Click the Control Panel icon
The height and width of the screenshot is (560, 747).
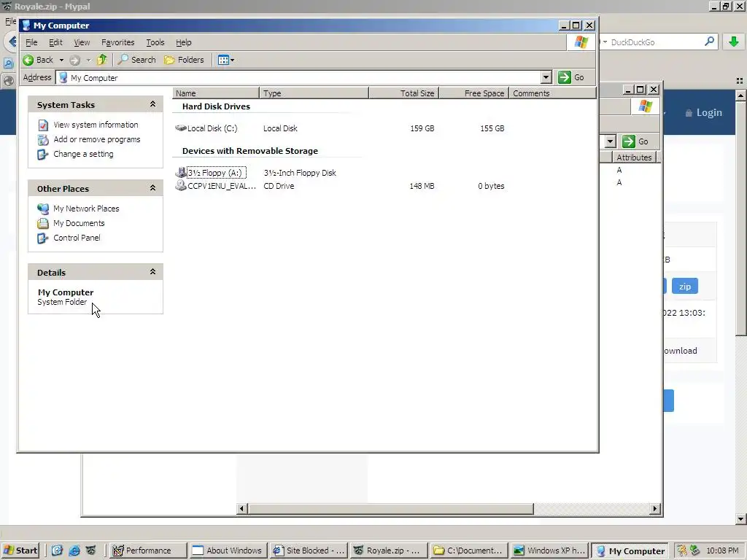[43, 238]
